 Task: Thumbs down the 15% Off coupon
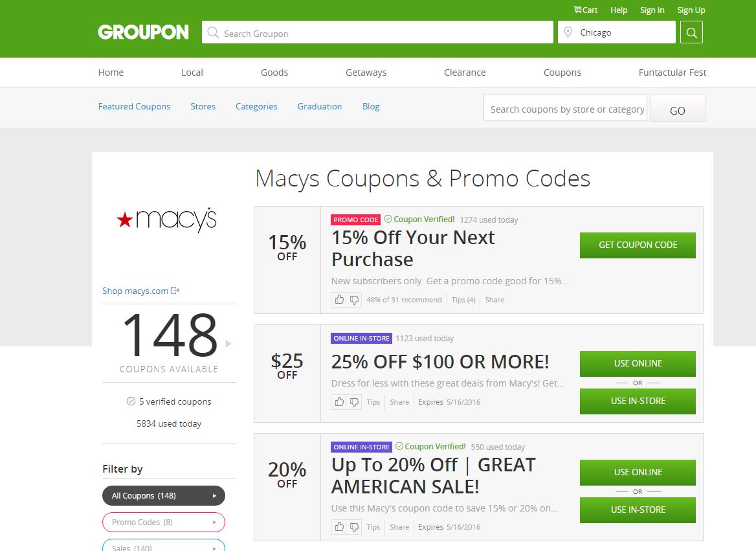click(x=354, y=300)
